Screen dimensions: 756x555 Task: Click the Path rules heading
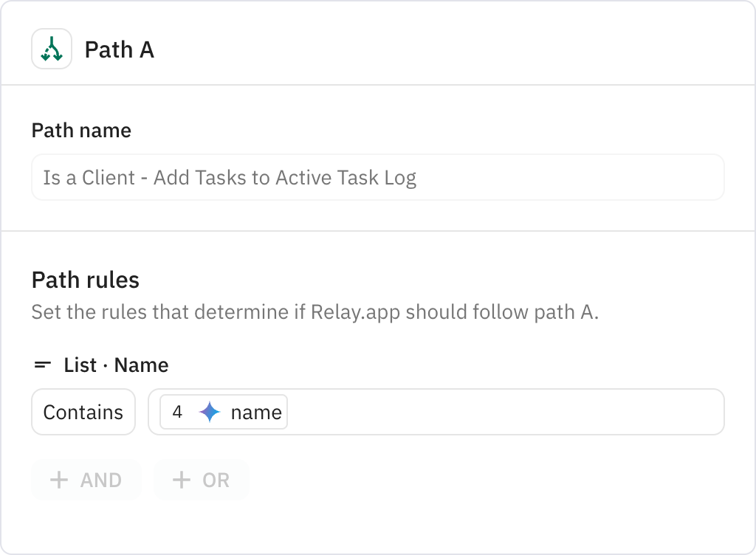pos(86,280)
